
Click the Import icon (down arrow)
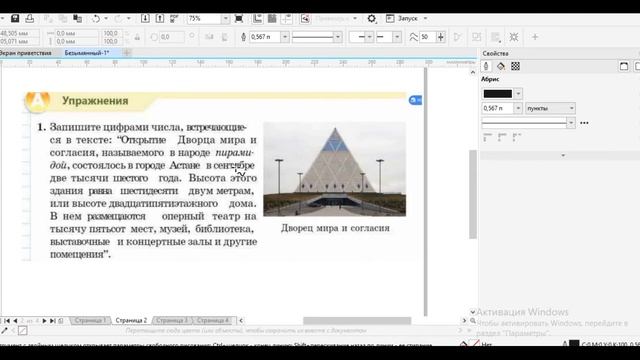click(x=145, y=18)
